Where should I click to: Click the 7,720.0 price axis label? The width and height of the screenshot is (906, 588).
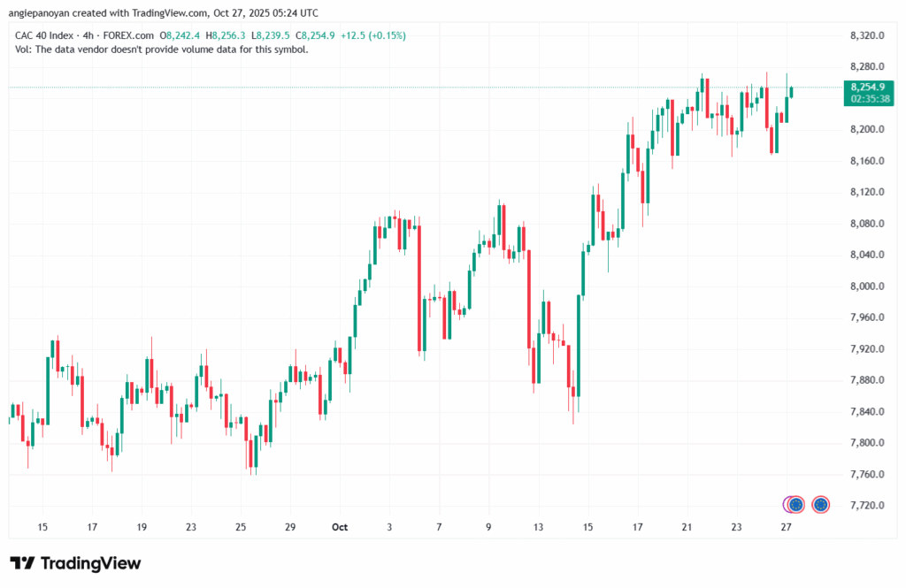(x=867, y=506)
